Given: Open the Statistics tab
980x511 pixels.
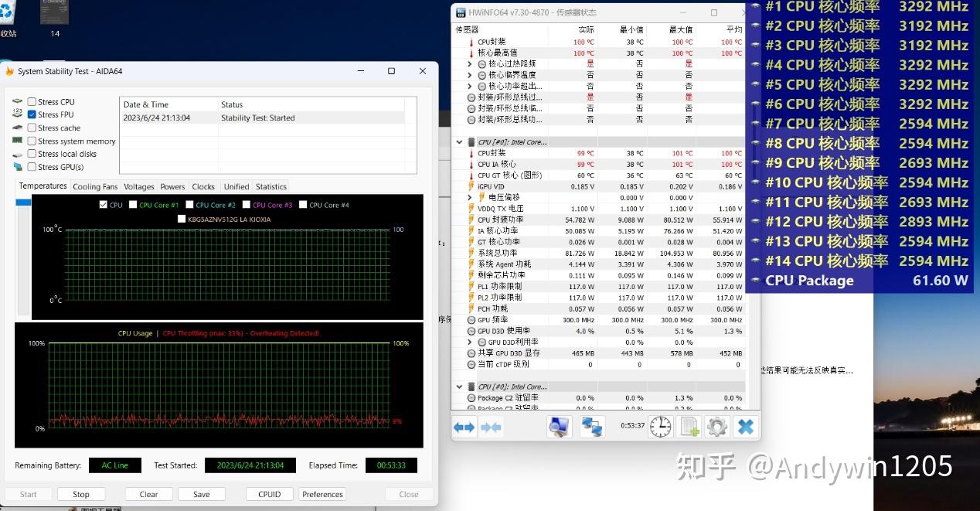Looking at the screenshot, I should tap(271, 186).
